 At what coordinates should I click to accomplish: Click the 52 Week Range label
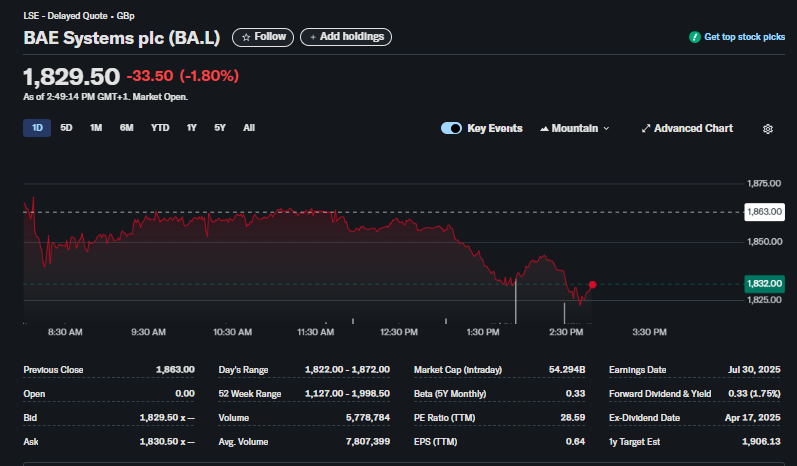tap(250, 394)
